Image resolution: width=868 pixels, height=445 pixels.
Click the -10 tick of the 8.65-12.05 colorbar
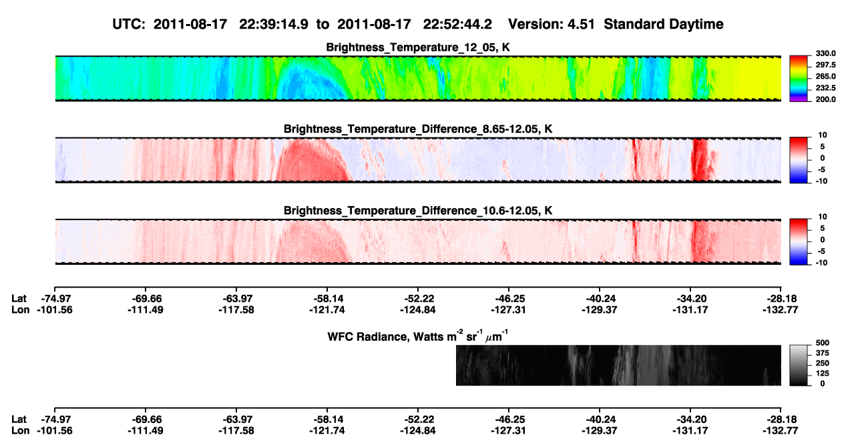pos(822,181)
